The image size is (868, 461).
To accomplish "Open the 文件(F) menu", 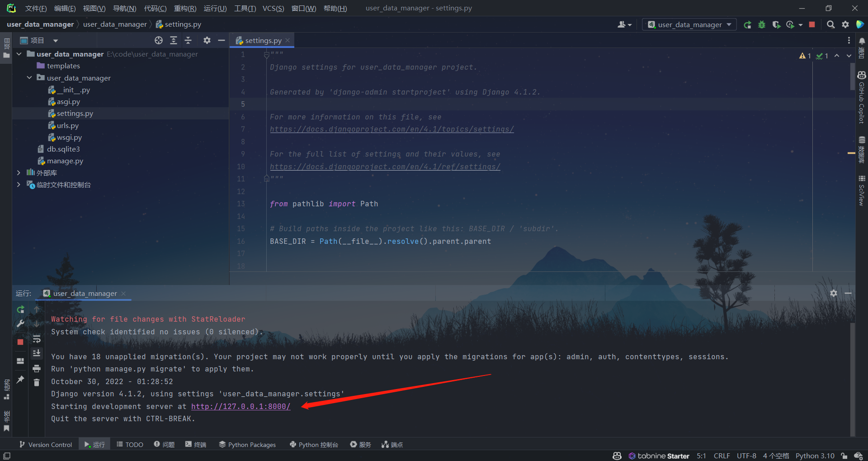I will pyautogui.click(x=36, y=8).
